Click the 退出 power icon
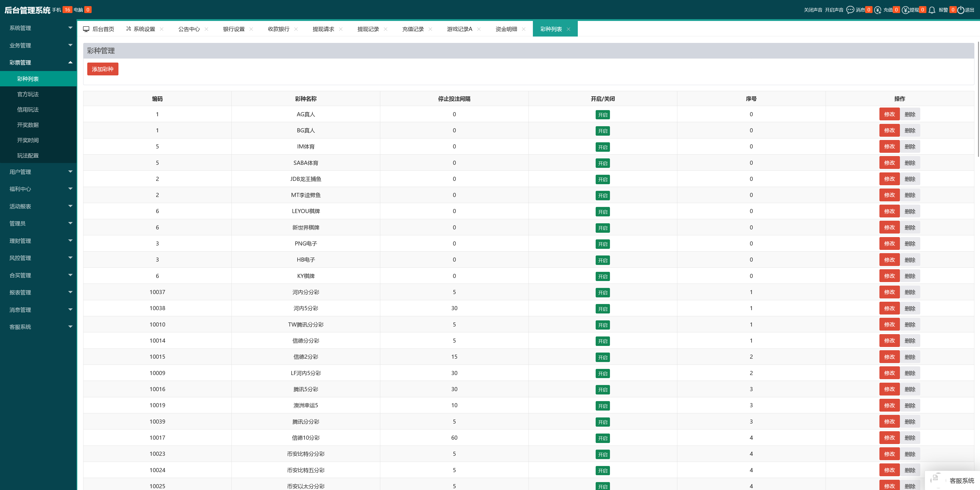The height and width of the screenshot is (490, 980). click(x=961, y=10)
